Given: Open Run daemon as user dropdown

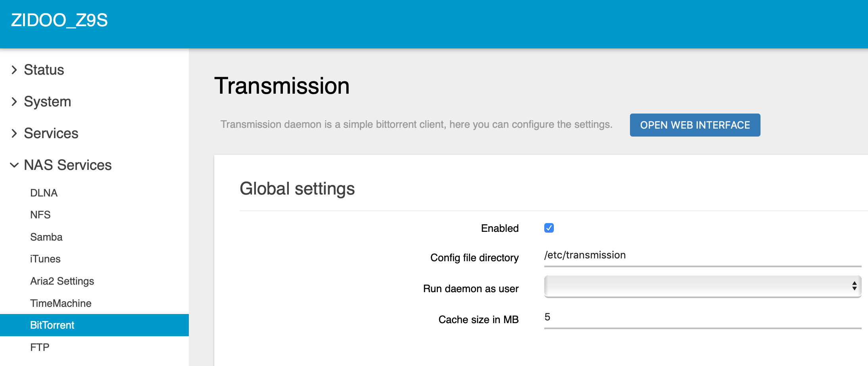Looking at the screenshot, I should pyautogui.click(x=703, y=286).
